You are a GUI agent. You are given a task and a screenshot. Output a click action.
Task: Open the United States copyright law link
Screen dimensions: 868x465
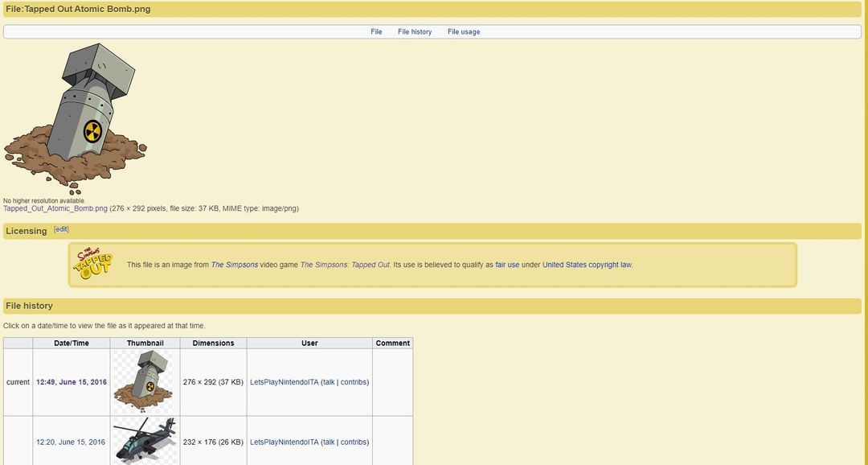point(587,265)
